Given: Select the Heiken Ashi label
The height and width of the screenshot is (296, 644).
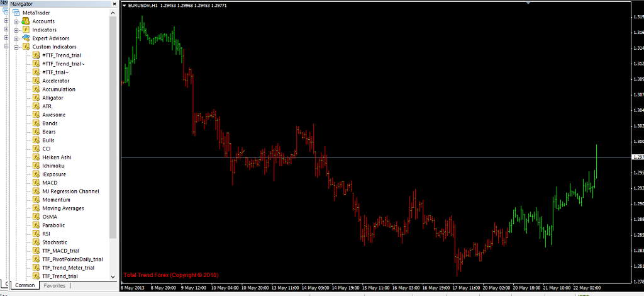Looking at the screenshot, I should pos(57,157).
